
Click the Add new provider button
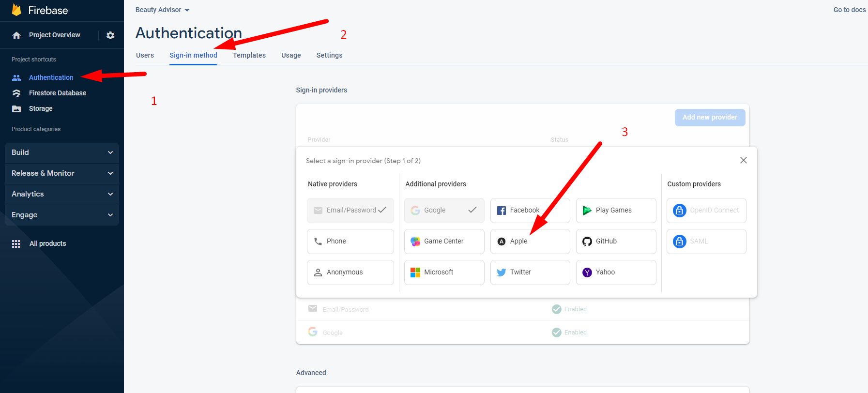click(x=709, y=118)
